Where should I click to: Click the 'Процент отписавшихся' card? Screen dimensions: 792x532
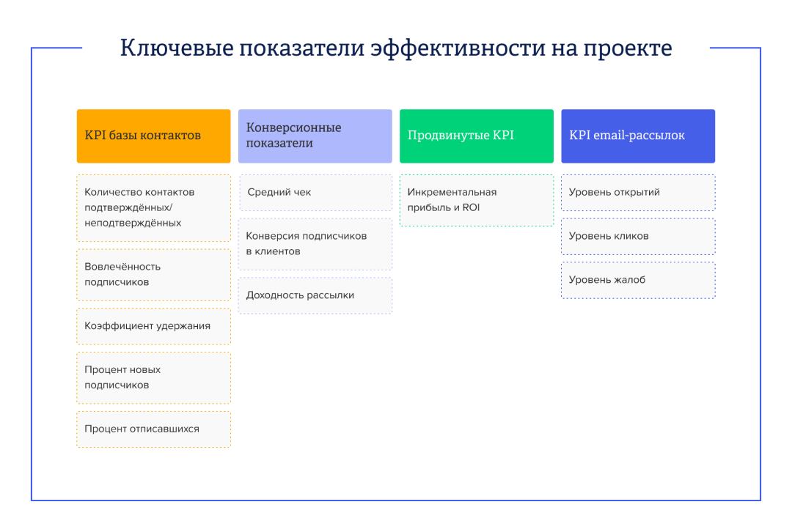(x=153, y=429)
